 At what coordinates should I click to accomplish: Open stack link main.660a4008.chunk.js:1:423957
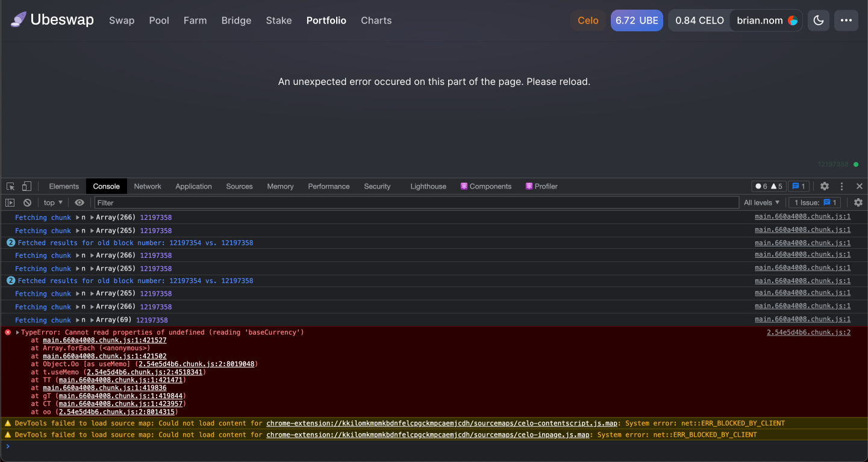tap(120, 404)
